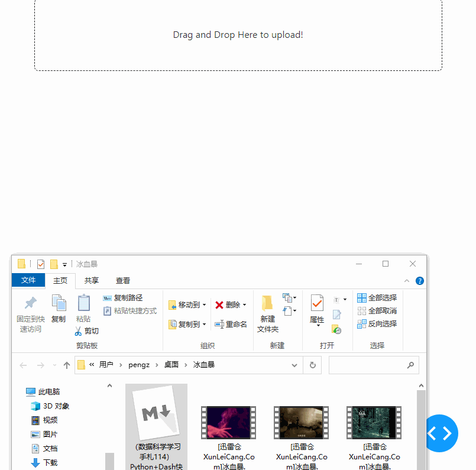476x470 pixels.
Task: Collapse the ribbon with the chevron
Action: (407, 281)
